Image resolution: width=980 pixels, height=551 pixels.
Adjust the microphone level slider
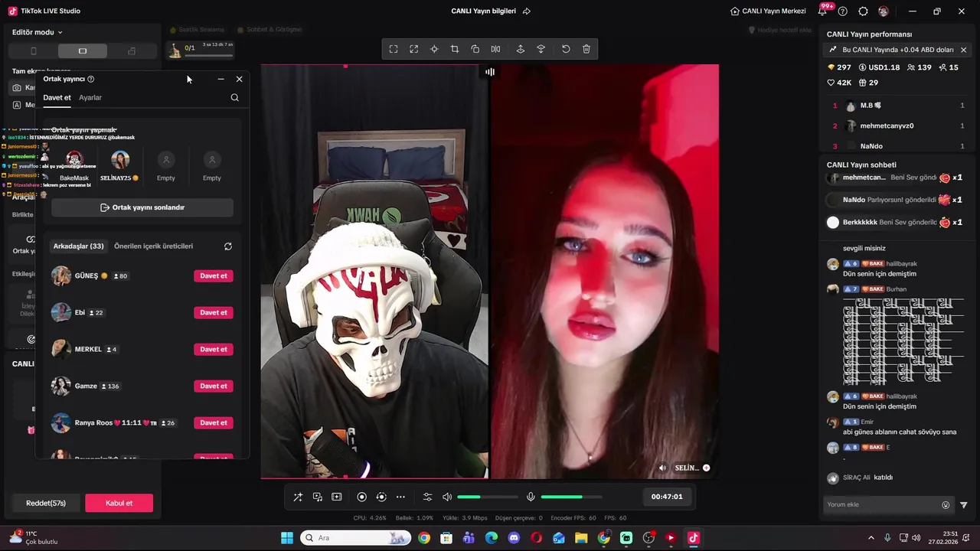(572, 497)
